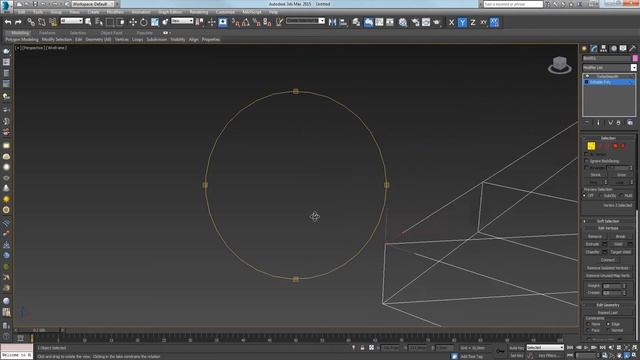Open the Utilities command panel tab

633,48
